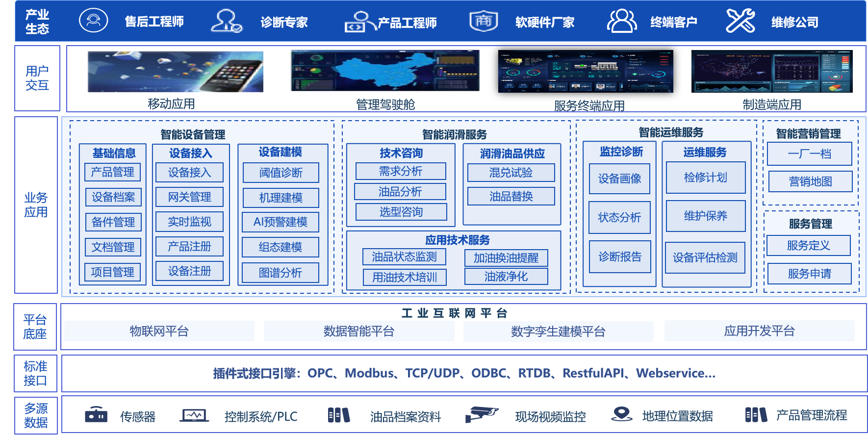
Task: Select the 应用开发平台 box
Action: click(759, 331)
